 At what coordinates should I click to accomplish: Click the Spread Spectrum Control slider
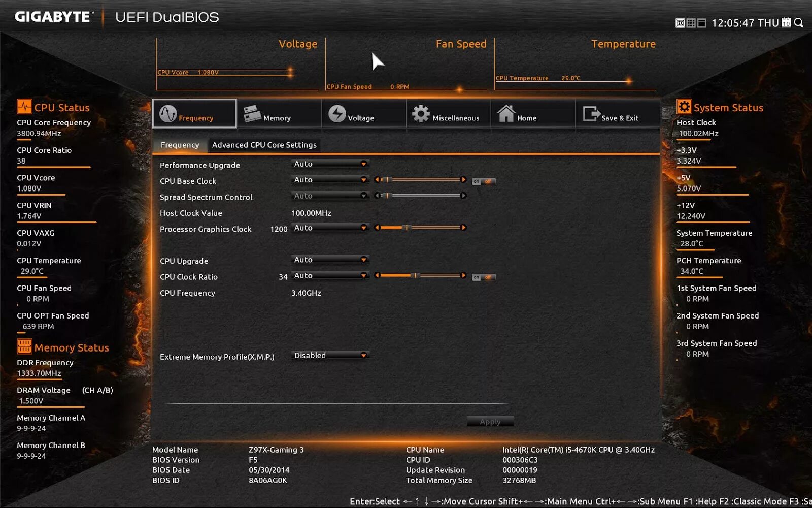420,196
